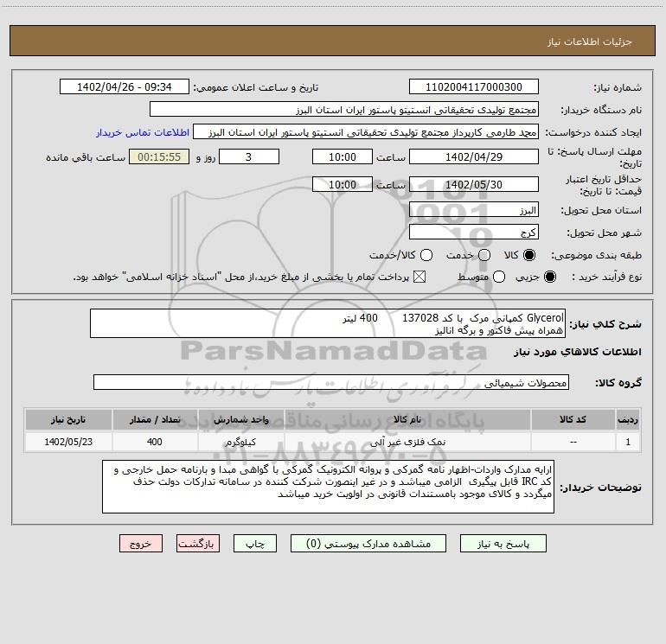Screen dimensions: 666x644
Task: Click delivery province field البرز
Action: pos(474,209)
